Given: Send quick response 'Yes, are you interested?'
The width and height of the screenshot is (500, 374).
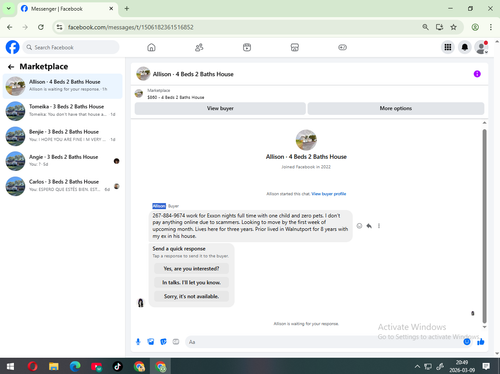Looking at the screenshot, I should tap(191, 269).
